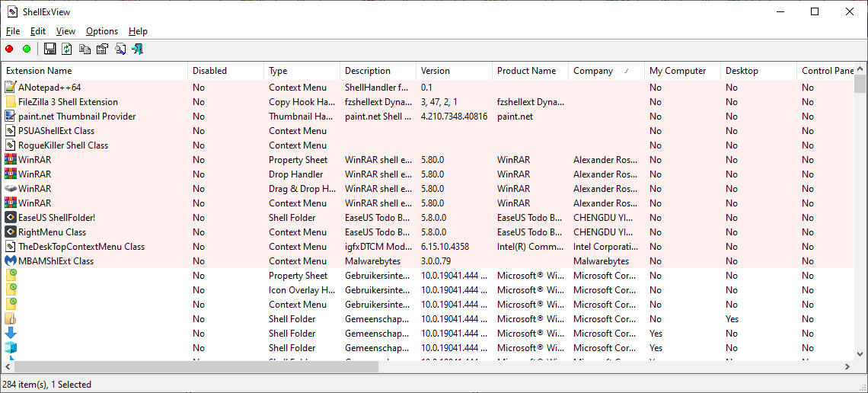The height and width of the screenshot is (393, 868).
Task: Sort by the Disabled column header
Action: 226,71
